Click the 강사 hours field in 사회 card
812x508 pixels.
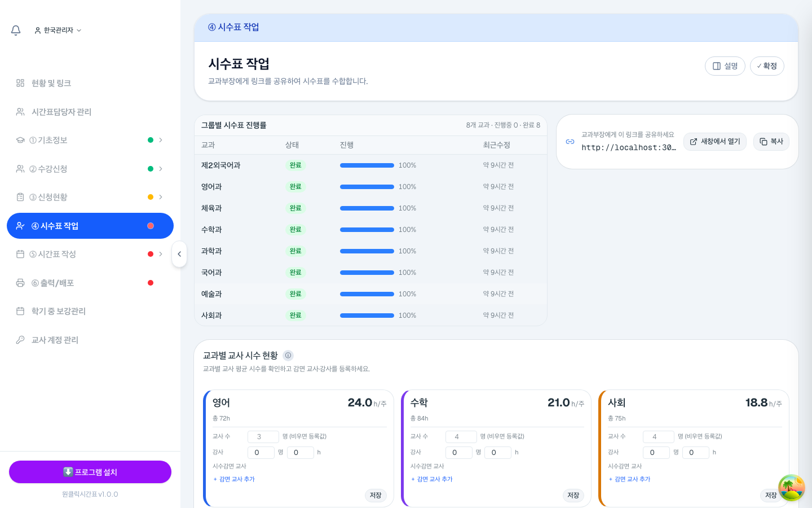[x=696, y=453]
